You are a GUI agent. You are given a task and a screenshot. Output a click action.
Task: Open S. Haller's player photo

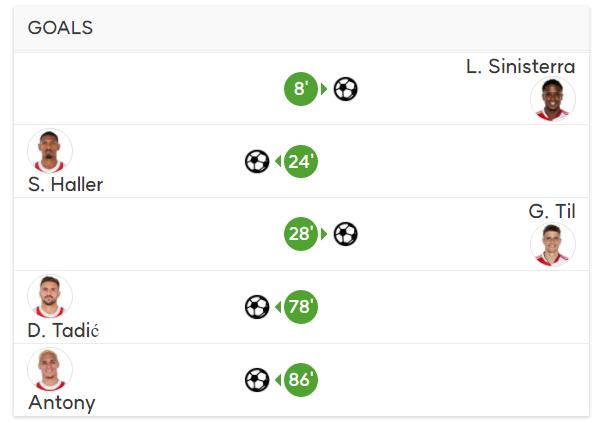click(x=50, y=151)
